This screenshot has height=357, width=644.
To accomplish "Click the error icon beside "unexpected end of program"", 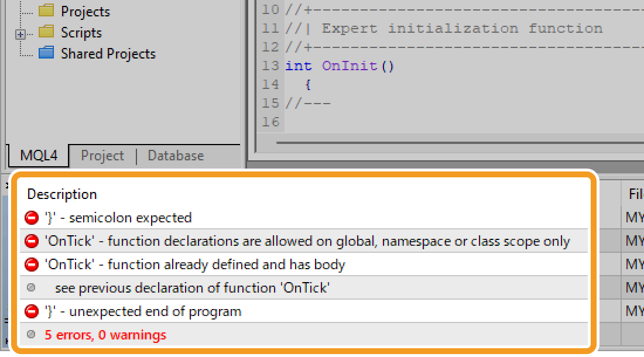I will (30, 311).
